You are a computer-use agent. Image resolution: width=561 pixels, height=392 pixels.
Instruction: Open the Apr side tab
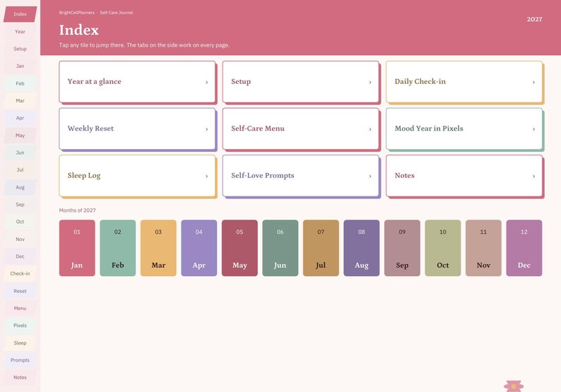click(20, 118)
